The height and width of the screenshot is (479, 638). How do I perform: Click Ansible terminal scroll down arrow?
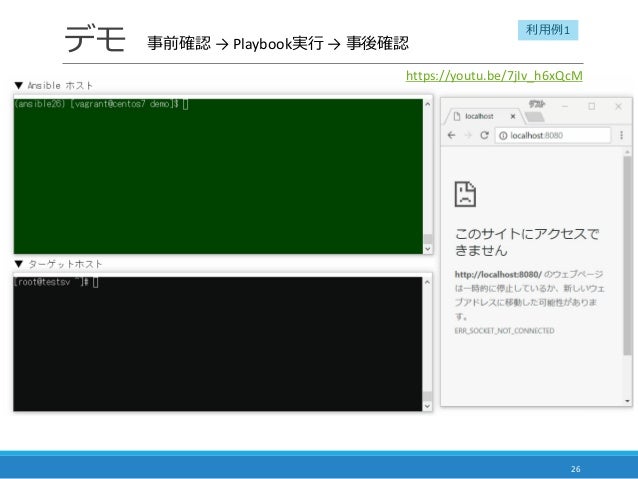coord(428,249)
